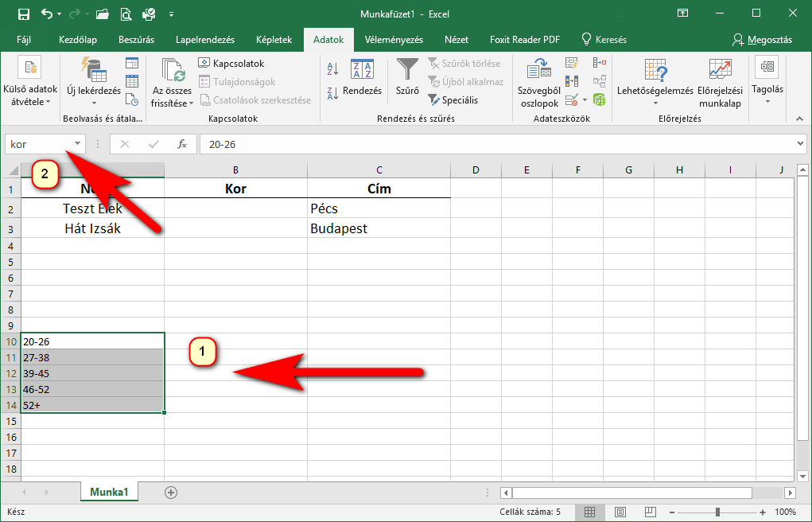Open the Data Validation dropdown arrow
The image size is (812, 522).
(x=585, y=99)
